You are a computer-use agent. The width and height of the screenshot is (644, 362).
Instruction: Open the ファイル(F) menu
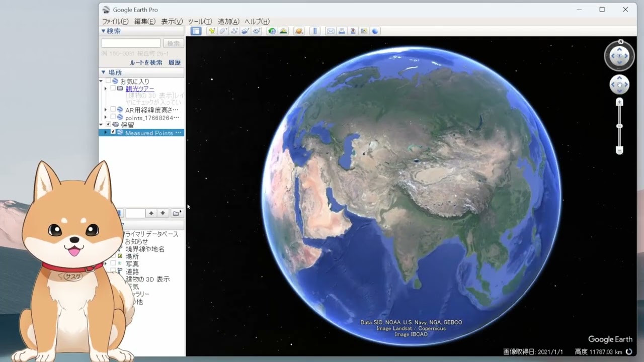(x=115, y=22)
